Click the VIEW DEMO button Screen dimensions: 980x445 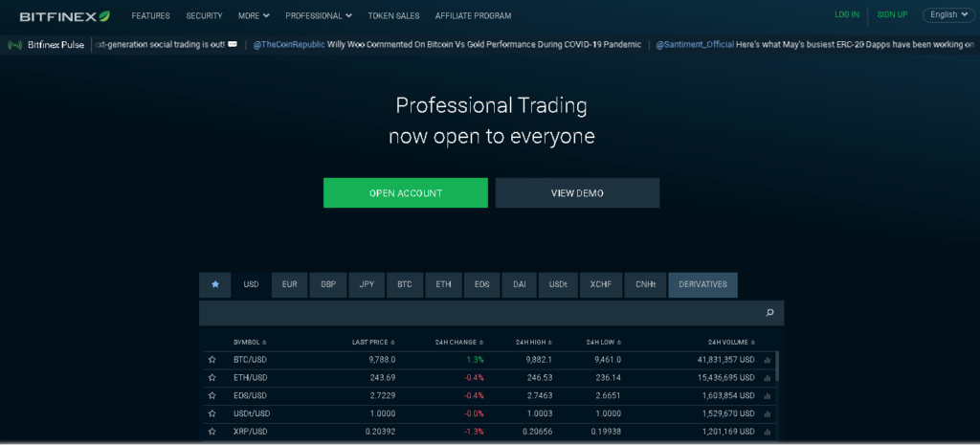coord(577,193)
